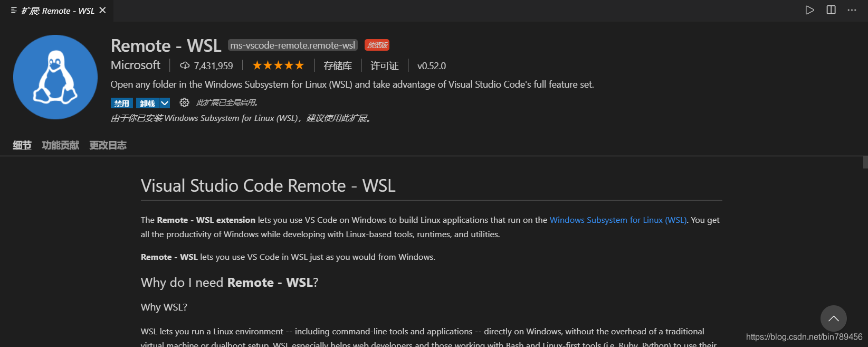Click the vertical scrollbar thumb at right
The image size is (868, 347).
pos(865,162)
